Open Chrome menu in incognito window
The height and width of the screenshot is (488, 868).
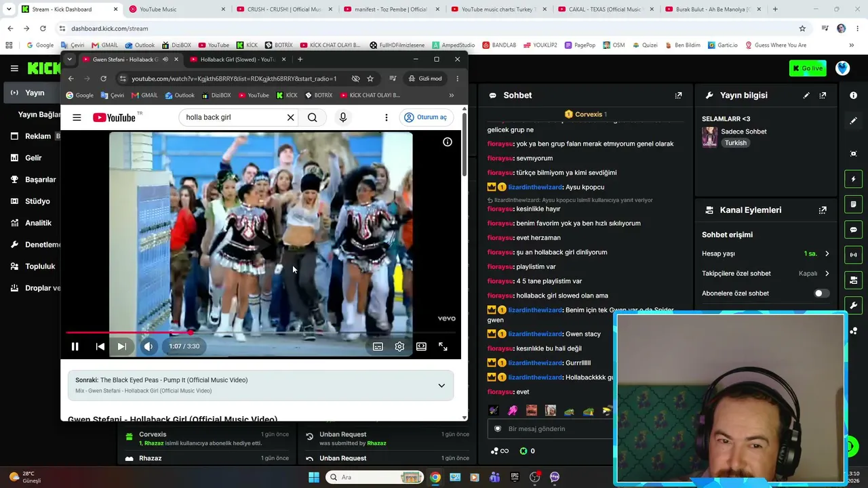click(x=457, y=79)
